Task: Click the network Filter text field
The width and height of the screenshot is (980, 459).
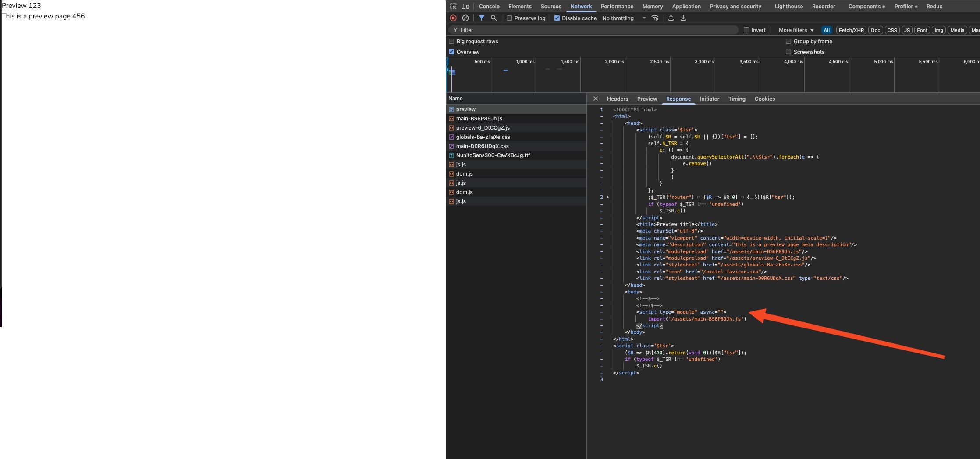Action: 593,30
